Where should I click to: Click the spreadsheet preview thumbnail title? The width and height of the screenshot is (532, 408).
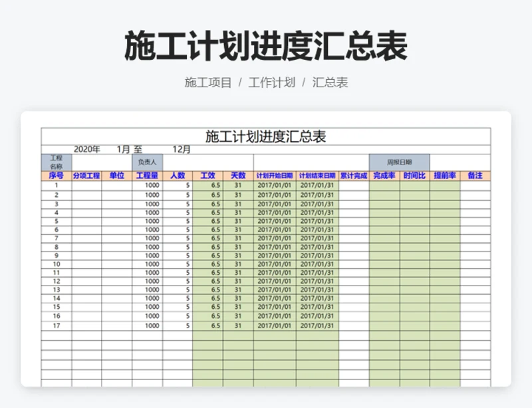point(265,136)
